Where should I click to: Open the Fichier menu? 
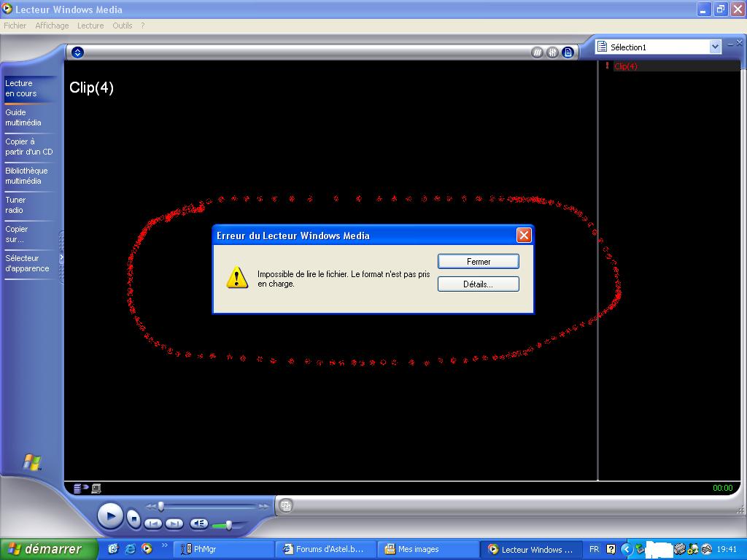click(x=15, y=26)
